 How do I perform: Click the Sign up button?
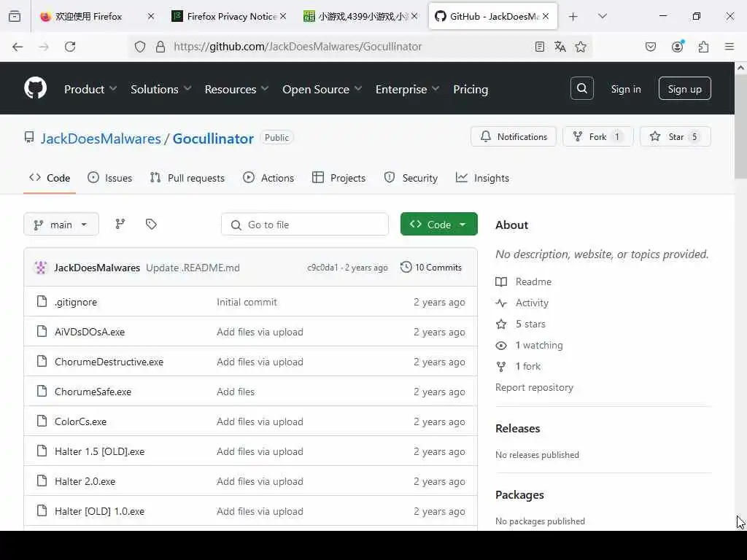(x=684, y=88)
